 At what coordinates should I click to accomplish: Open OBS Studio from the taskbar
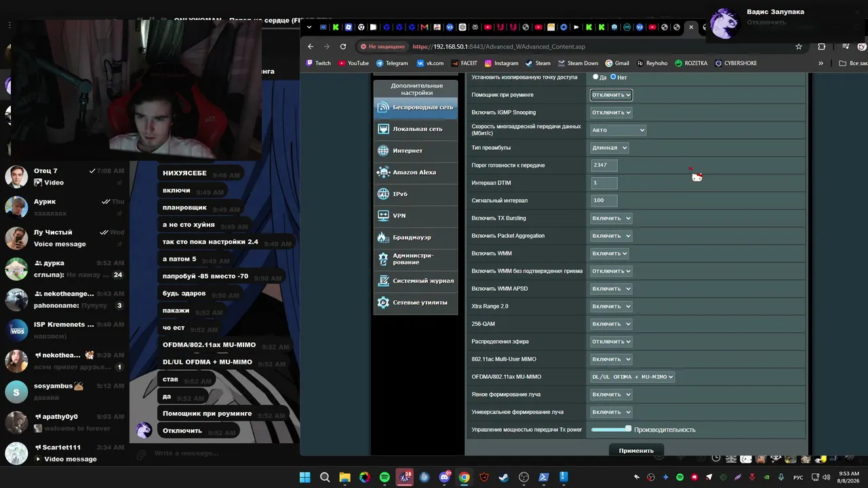tap(524, 477)
